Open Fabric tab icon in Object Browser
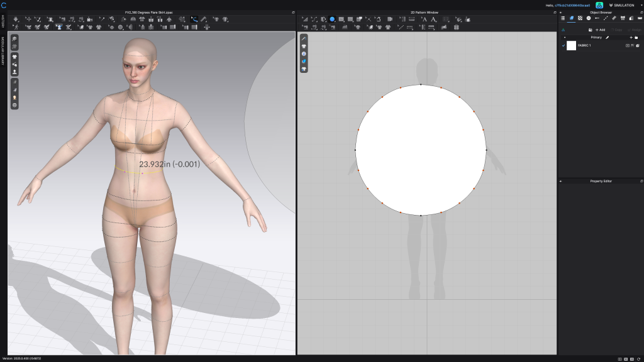 point(571,18)
